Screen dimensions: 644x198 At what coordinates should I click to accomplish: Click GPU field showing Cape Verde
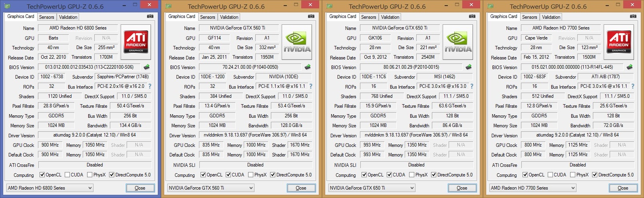pos(536,38)
